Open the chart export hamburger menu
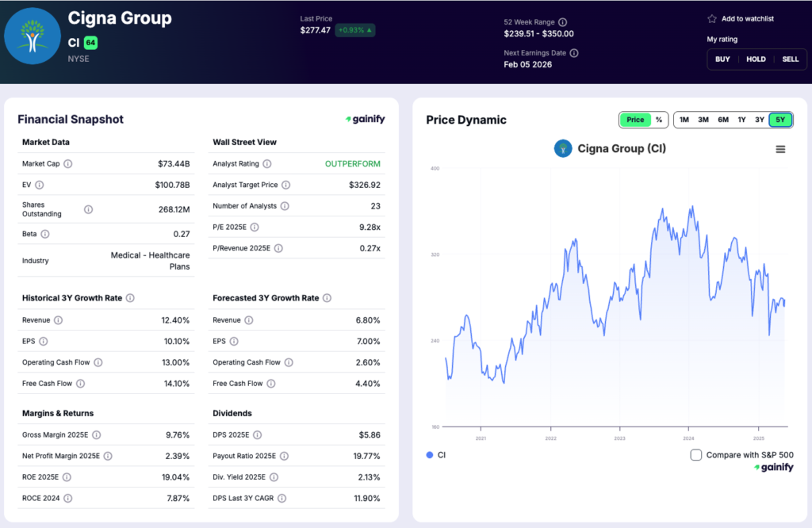 click(x=780, y=148)
